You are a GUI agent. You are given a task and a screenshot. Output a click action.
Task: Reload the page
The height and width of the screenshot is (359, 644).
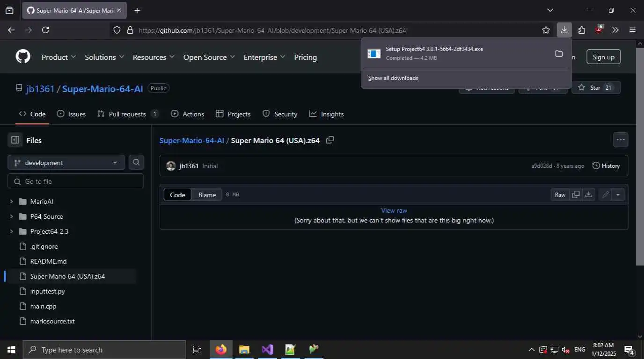click(45, 30)
